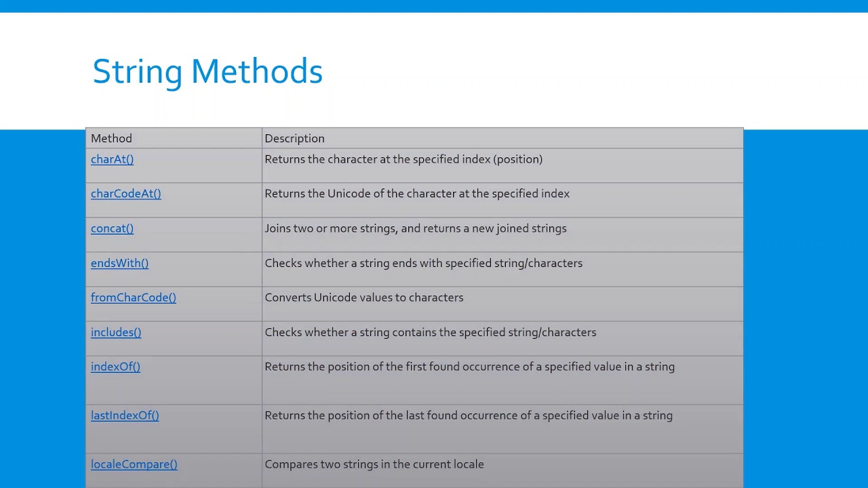Open the indexOf() link
Viewport: 868px width, 488px height.
pos(115,367)
